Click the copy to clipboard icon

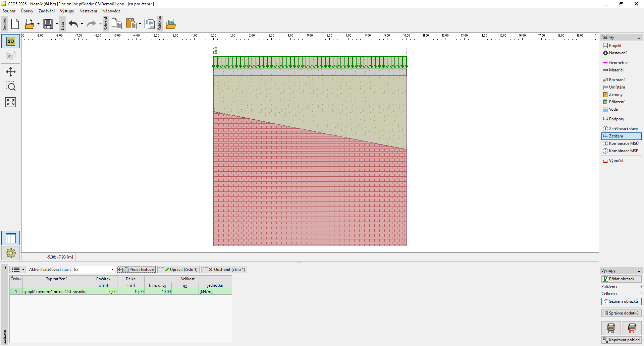[x=116, y=24]
